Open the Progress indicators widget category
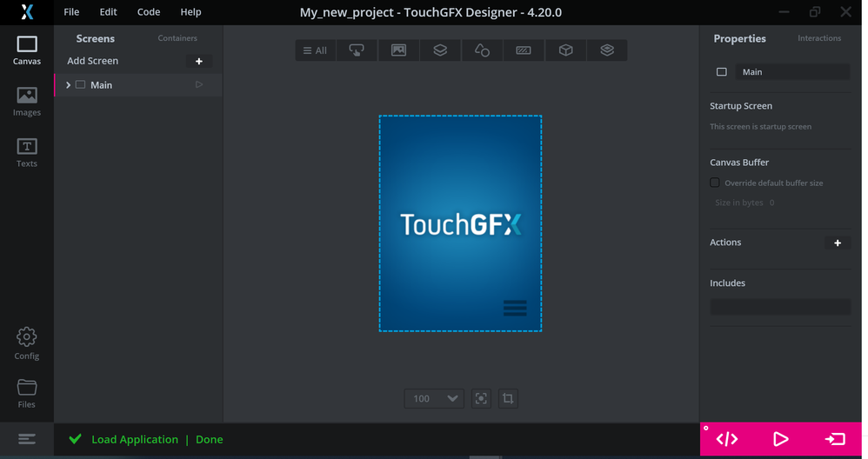 coord(524,50)
